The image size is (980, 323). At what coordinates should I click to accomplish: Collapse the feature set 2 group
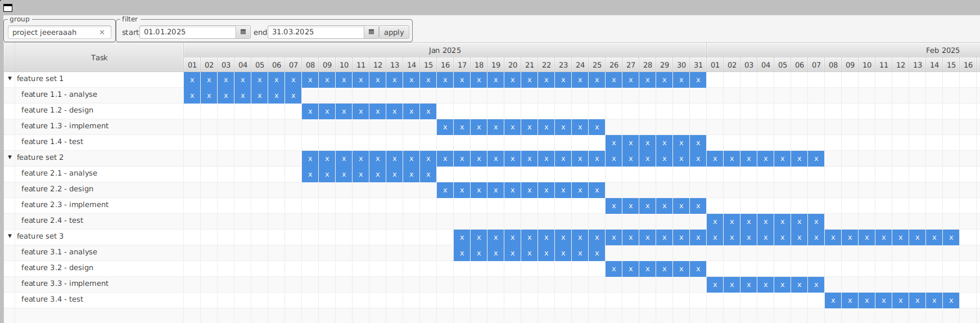tap(10, 158)
